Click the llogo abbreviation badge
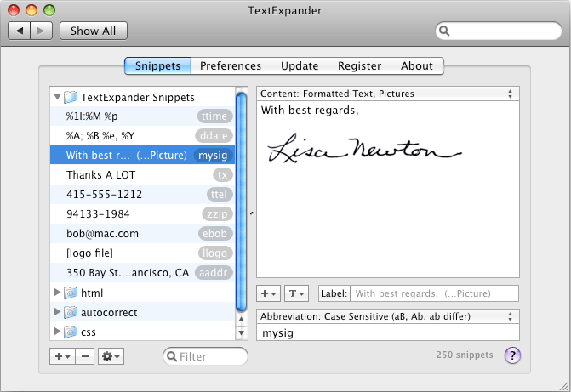 (x=214, y=253)
